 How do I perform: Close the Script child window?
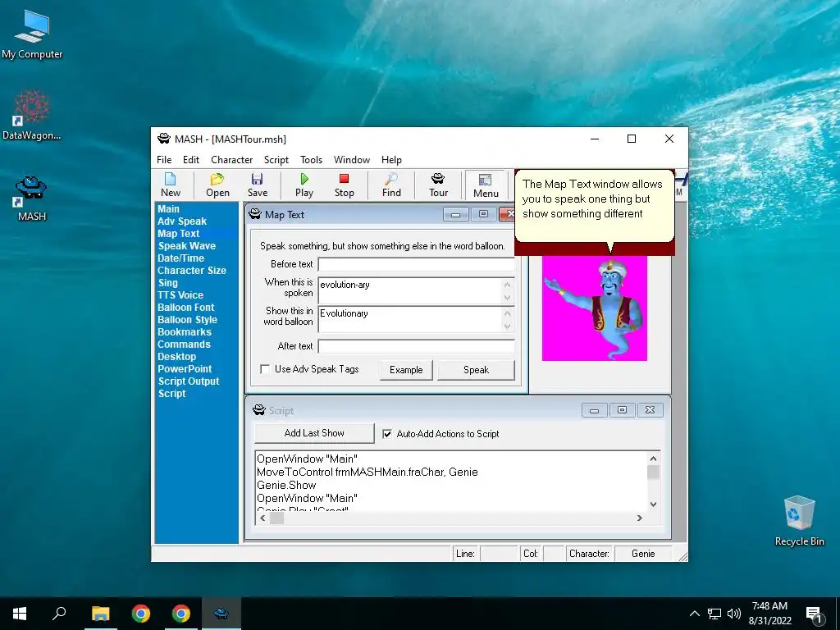click(650, 410)
